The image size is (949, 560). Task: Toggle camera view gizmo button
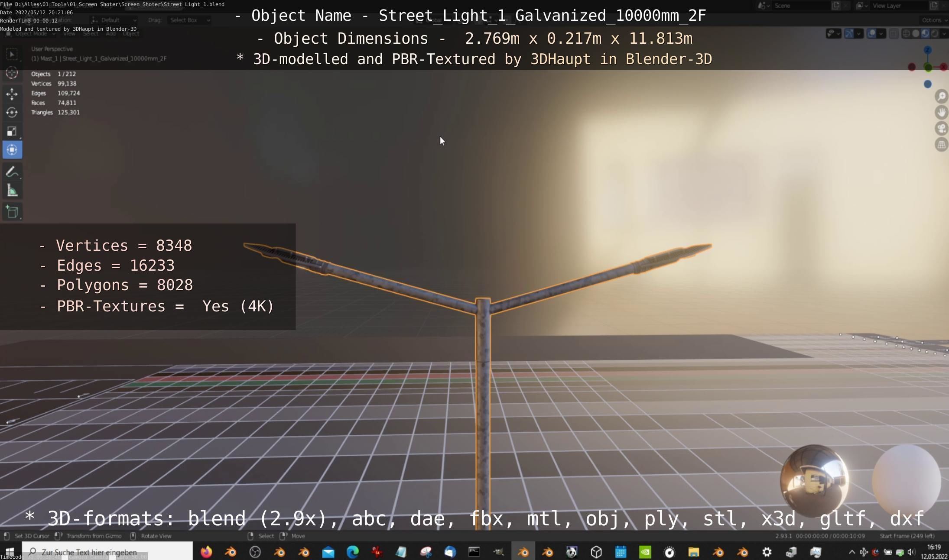941,129
